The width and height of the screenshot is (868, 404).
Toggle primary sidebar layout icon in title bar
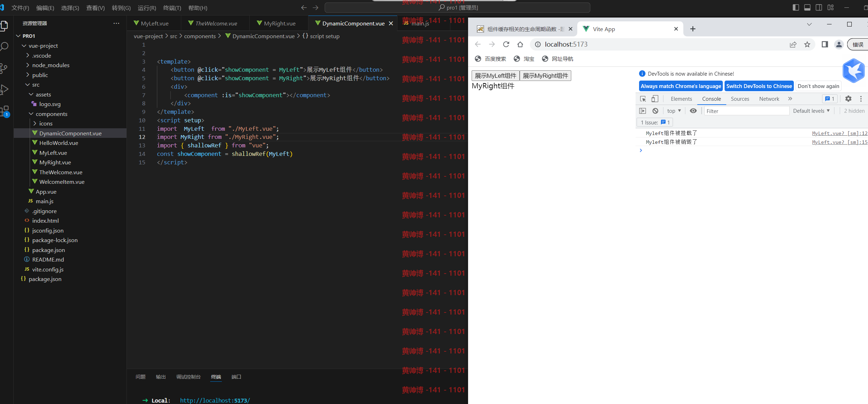(x=796, y=7)
